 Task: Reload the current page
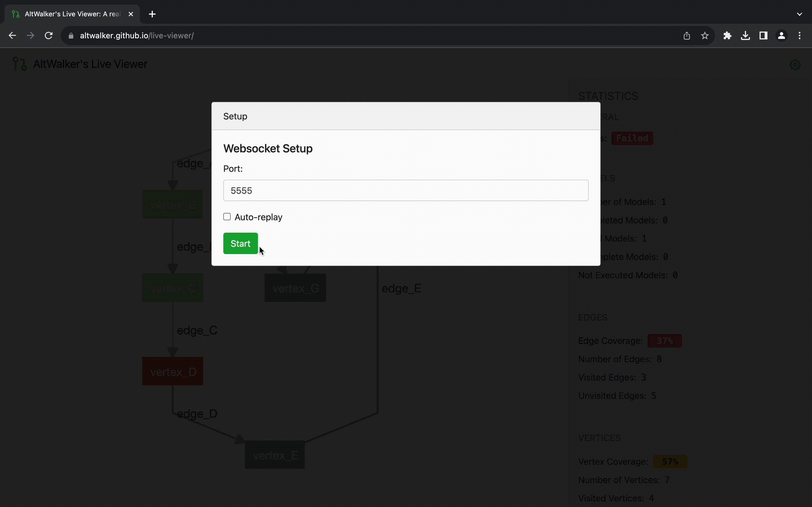(x=49, y=35)
